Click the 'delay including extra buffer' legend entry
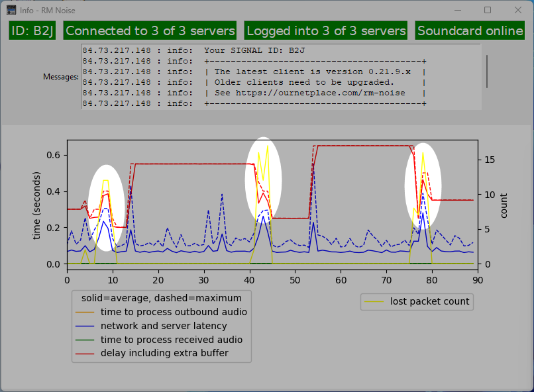The height and width of the screenshot is (392, 534). (x=152, y=353)
